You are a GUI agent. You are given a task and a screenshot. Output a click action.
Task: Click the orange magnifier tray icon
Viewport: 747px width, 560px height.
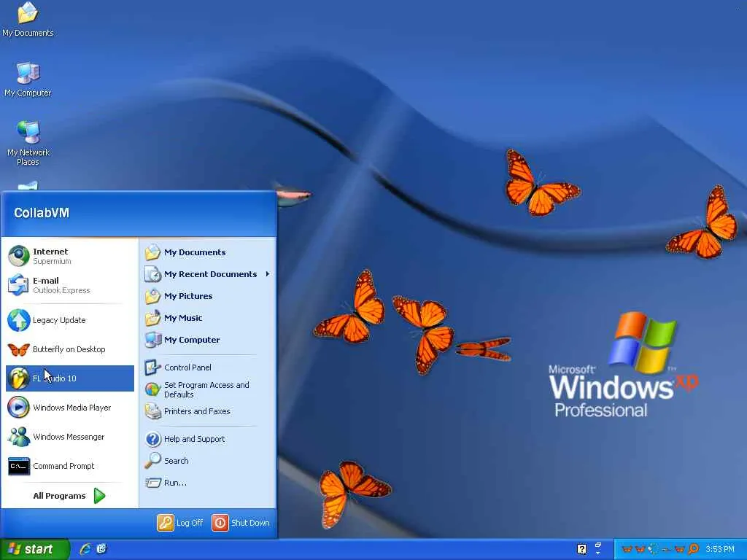pyautogui.click(x=693, y=549)
